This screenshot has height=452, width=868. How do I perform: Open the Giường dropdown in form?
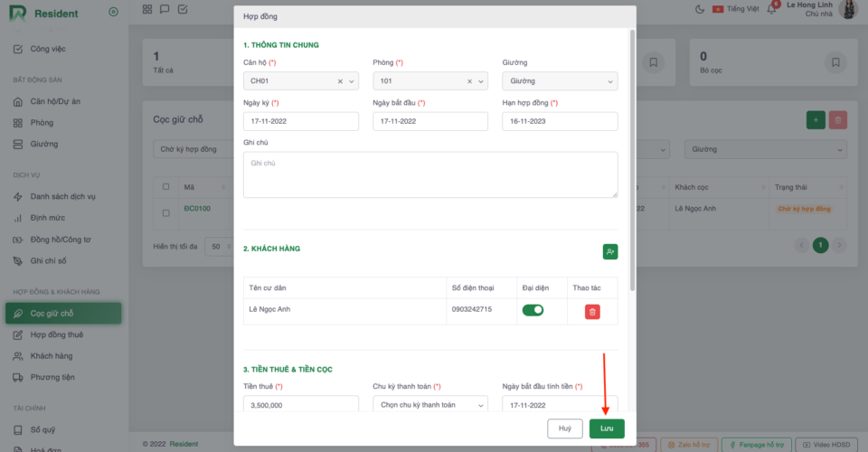coord(560,81)
